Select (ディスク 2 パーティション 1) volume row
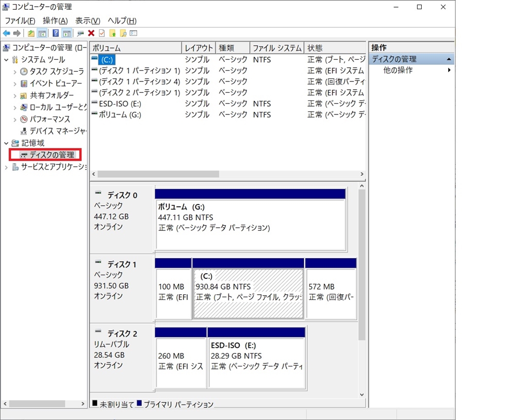528x420 pixels. click(x=228, y=93)
